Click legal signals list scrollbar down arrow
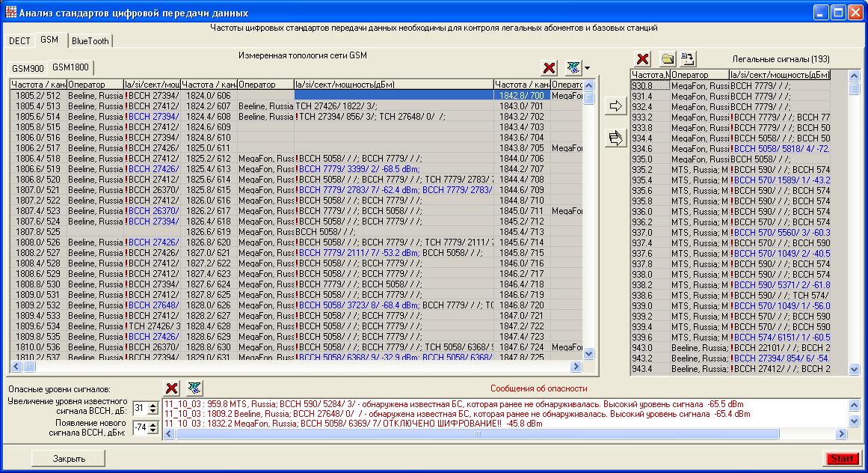The height and width of the screenshot is (473, 868). (854, 370)
